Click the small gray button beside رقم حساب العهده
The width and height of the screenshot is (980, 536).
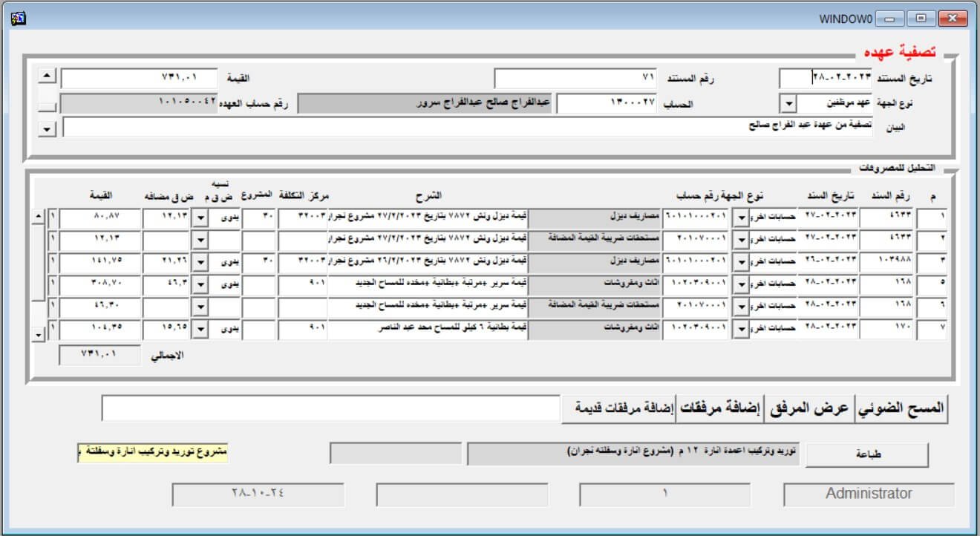tap(47, 105)
